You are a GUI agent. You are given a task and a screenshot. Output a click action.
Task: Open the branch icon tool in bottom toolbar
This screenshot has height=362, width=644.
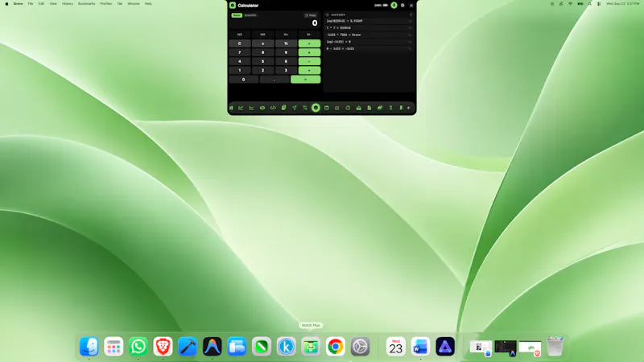tap(294, 108)
